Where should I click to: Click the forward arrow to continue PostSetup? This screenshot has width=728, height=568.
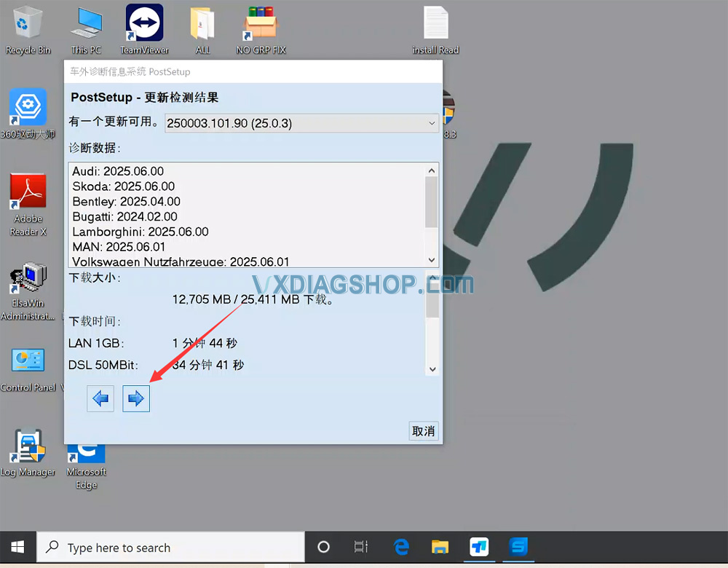coord(136,398)
